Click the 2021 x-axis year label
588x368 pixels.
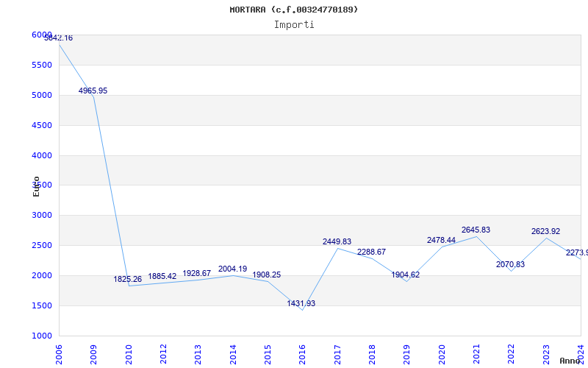click(x=476, y=354)
